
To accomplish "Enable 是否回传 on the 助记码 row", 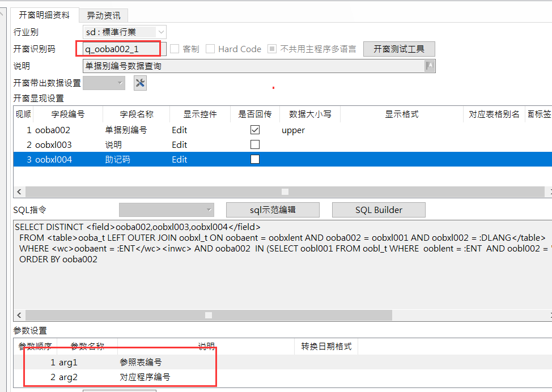I will click(254, 159).
